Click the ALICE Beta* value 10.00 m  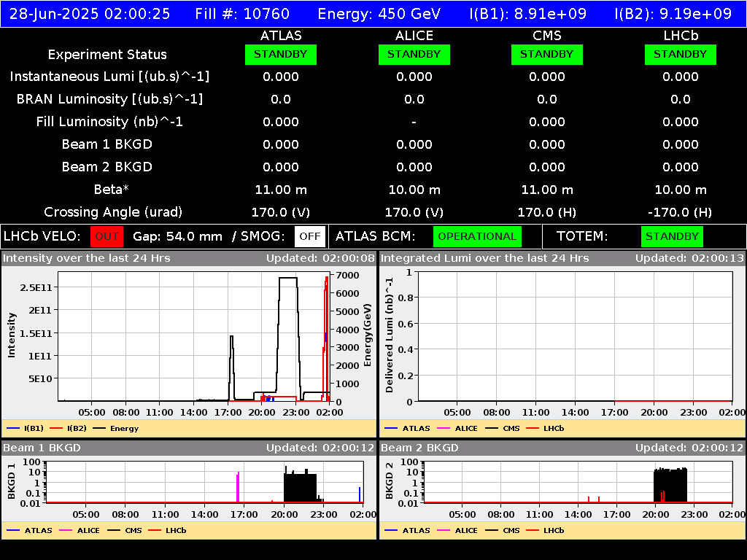click(414, 190)
